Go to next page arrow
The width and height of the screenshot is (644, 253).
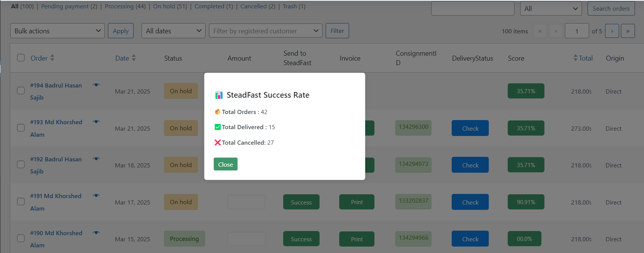coord(612,31)
